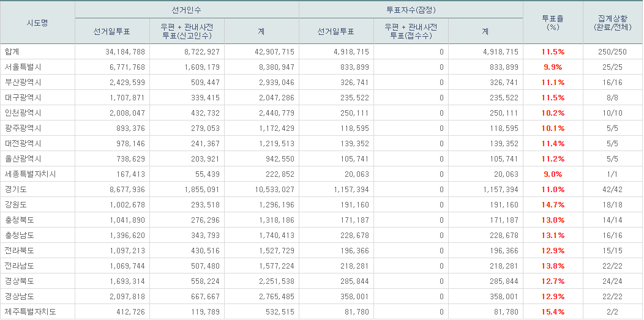The image size is (644, 320).
Task: Select the 경기도 row label
Action: tap(15, 190)
